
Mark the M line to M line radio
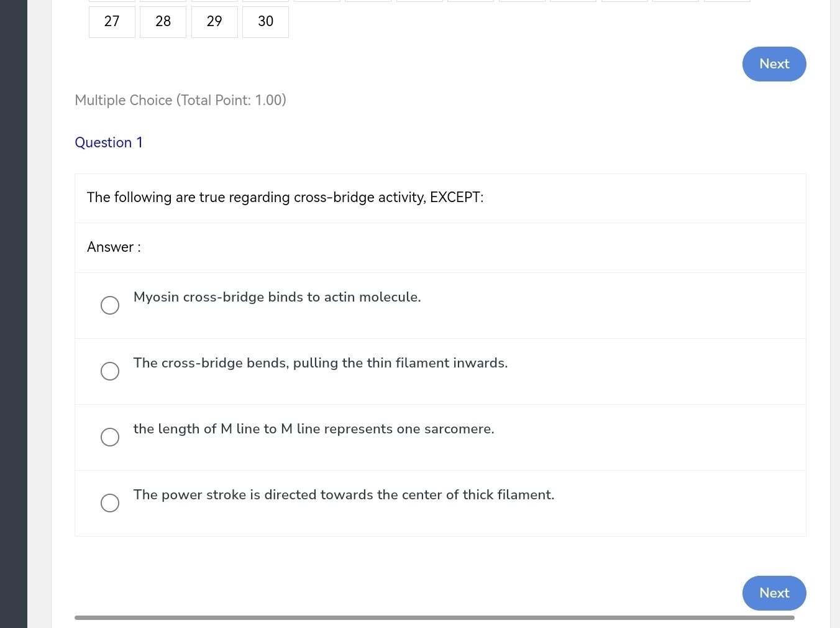(110, 437)
